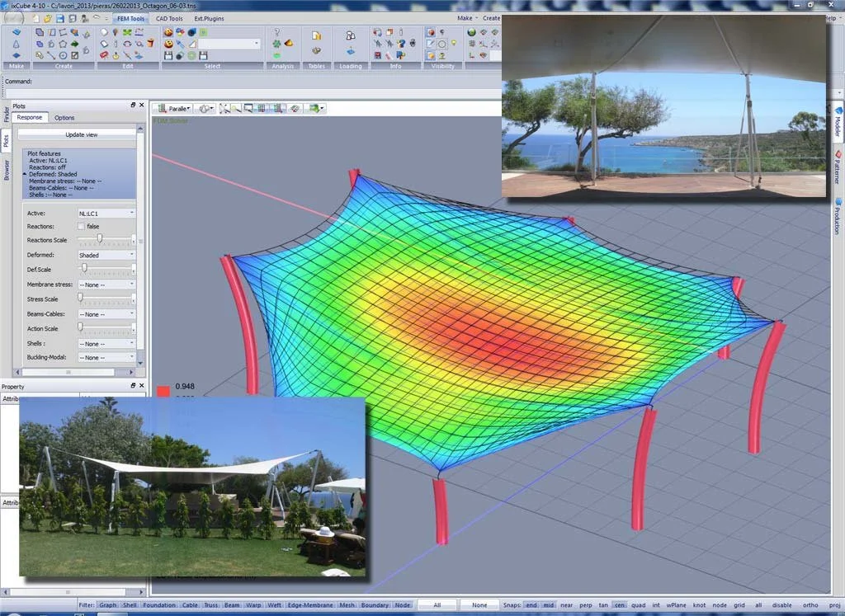Click the green clover icon in Analysis group

[276, 44]
